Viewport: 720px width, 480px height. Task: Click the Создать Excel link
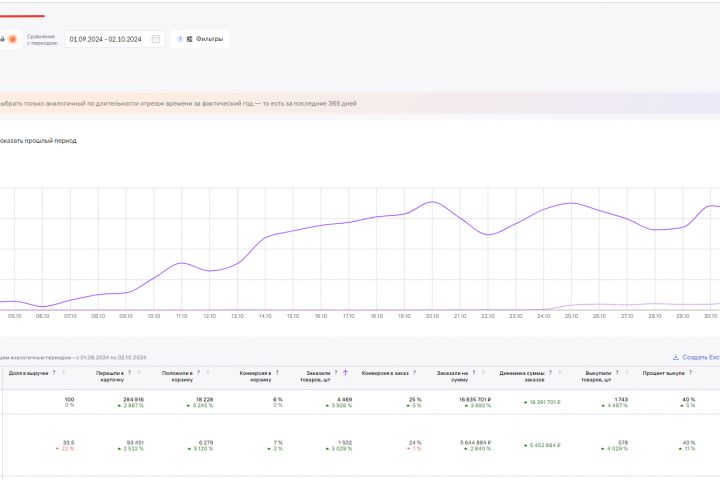point(699,357)
